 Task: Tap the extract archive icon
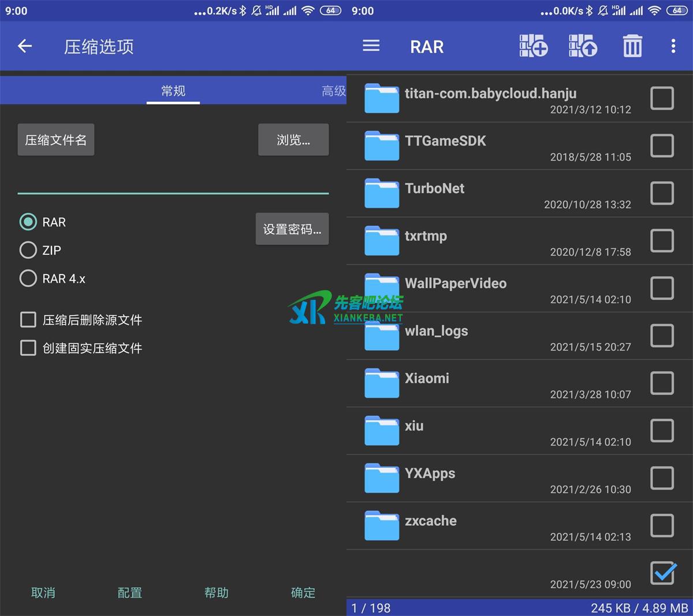pyautogui.click(x=583, y=46)
